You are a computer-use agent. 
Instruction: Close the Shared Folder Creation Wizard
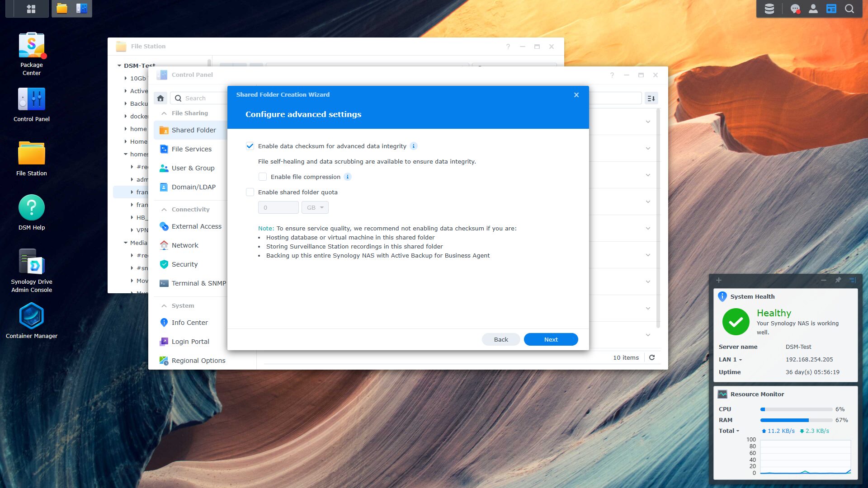coord(576,95)
